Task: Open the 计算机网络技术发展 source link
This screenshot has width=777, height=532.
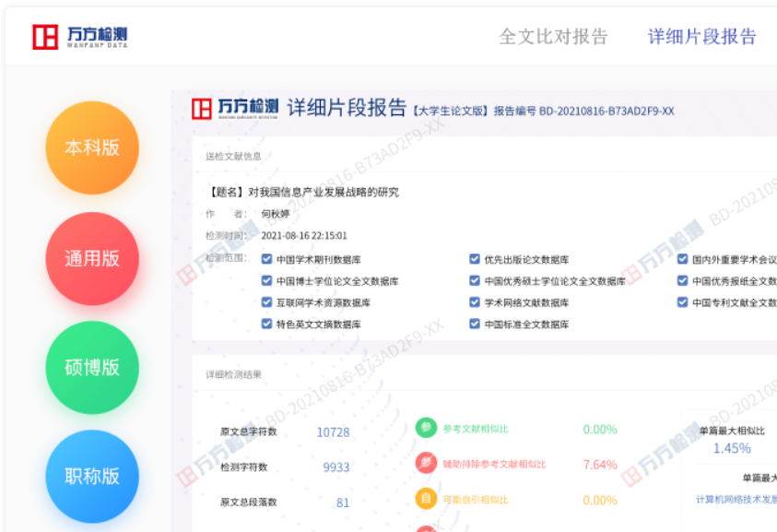Action: point(736,500)
